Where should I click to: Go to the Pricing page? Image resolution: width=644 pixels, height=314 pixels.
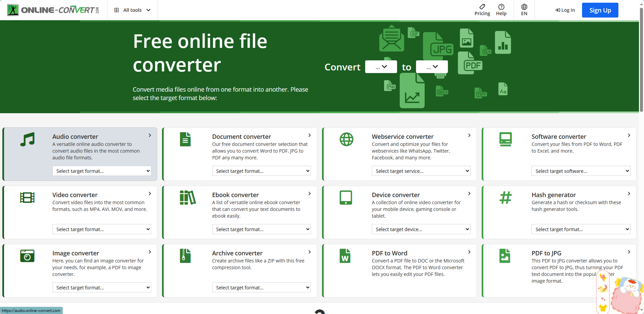click(482, 10)
